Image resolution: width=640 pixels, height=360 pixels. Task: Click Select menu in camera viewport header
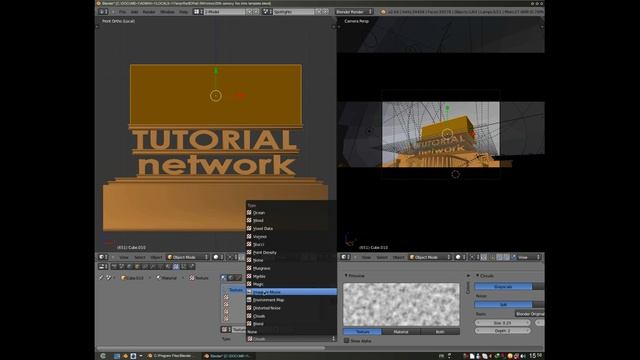point(382,257)
